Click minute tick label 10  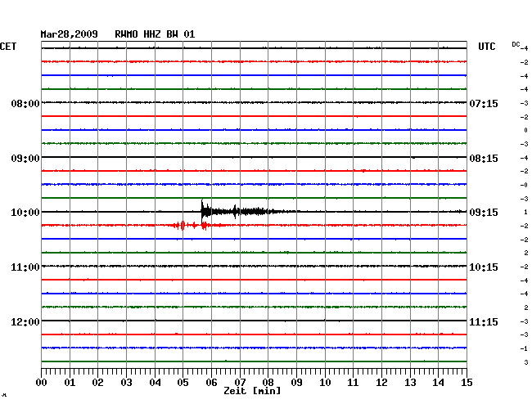[325, 383]
